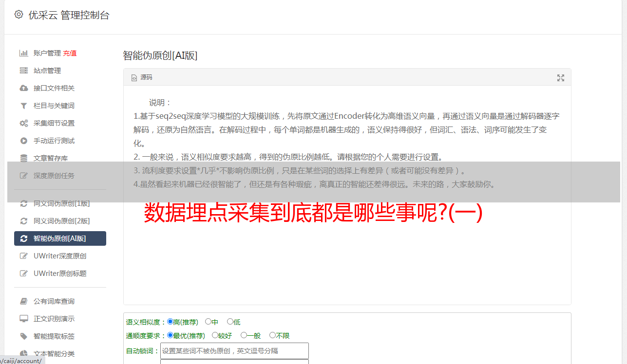The height and width of the screenshot is (364, 627).
Task: Click the 智能伪原创[AI版] page heading
Action: [160, 55]
